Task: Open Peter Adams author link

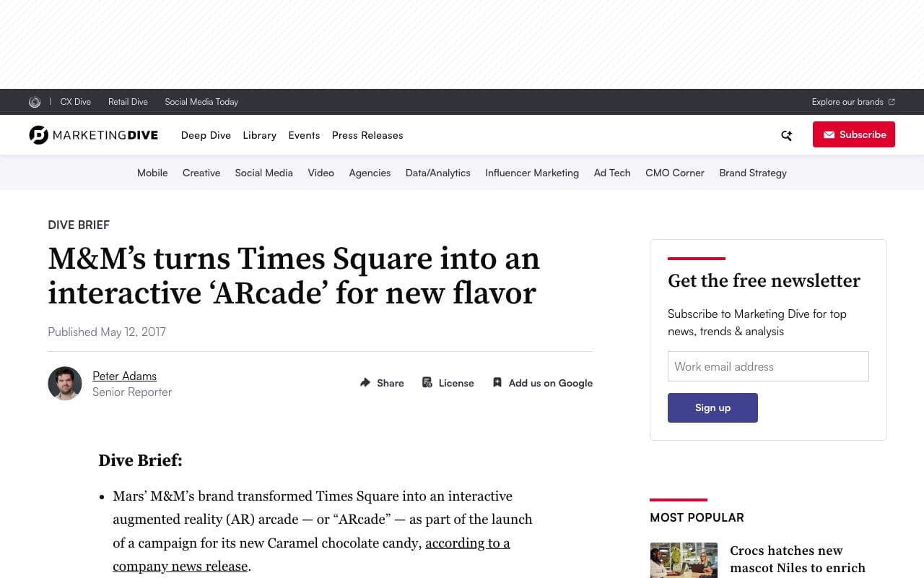Action: [x=124, y=376]
